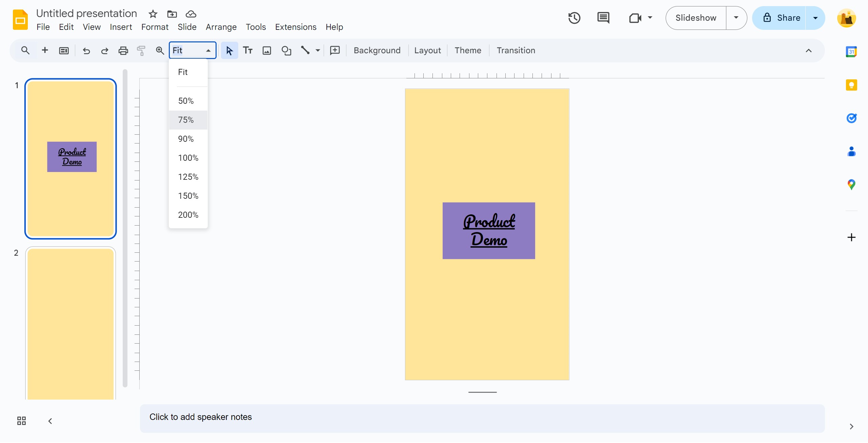868x443 pixels.
Task: Open Google Maps side panel
Action: [851, 185]
